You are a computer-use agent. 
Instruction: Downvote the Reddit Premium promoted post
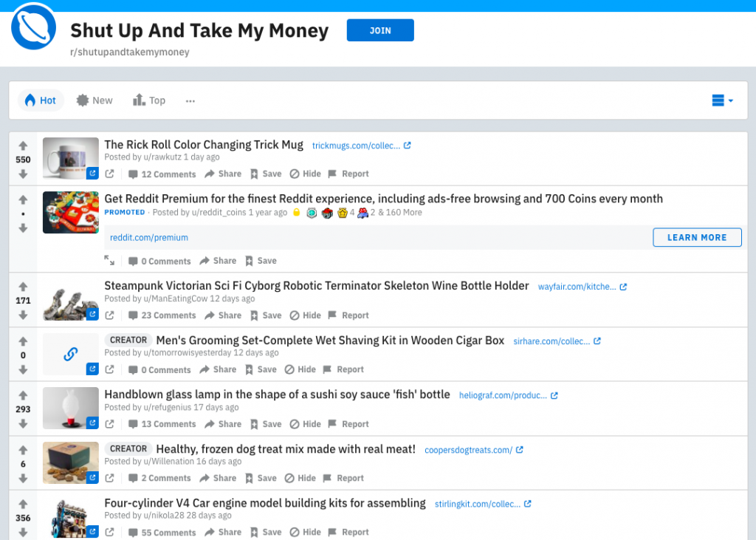(23, 228)
